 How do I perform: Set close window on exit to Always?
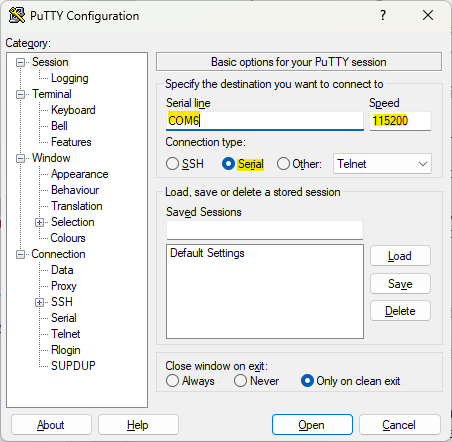tap(172, 381)
